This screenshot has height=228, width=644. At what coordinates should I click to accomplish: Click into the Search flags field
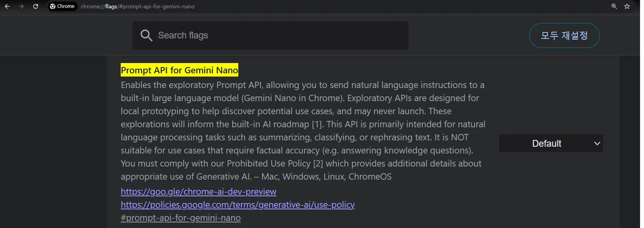pyautogui.click(x=270, y=35)
